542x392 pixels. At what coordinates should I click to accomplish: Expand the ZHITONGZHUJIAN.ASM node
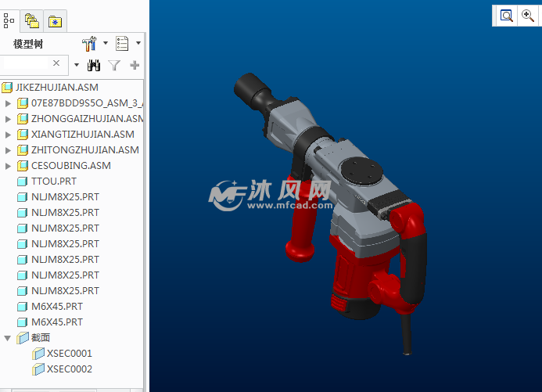point(8,150)
